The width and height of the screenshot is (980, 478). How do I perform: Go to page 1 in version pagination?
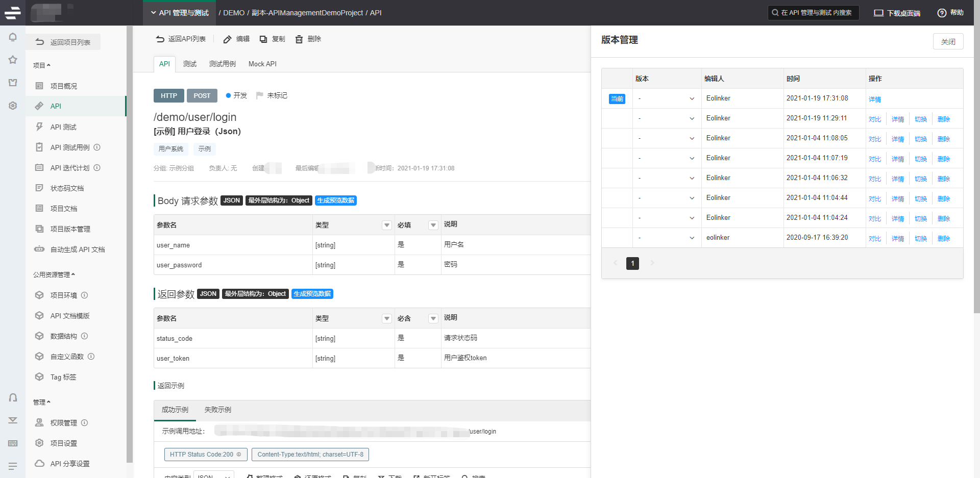[632, 263]
